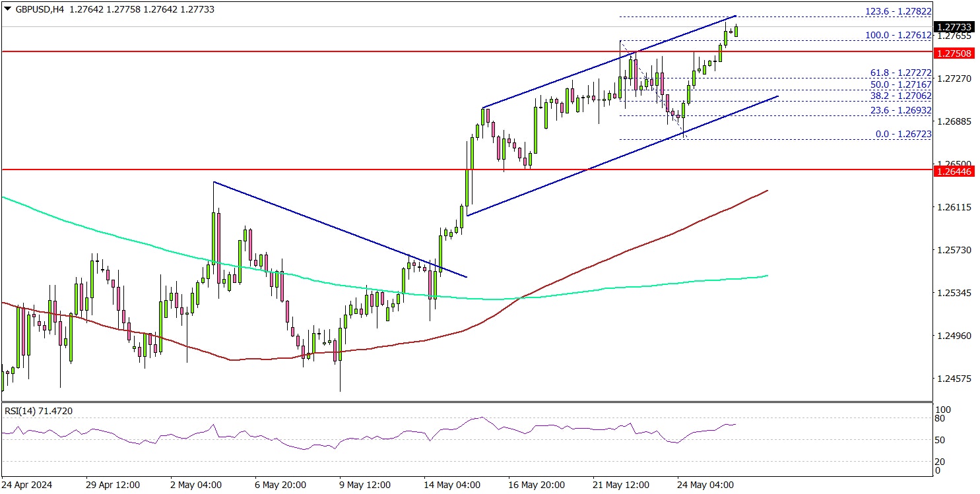980x494 pixels.
Task: Select the GBPUSD,H4 chart title text
Action: 38,10
